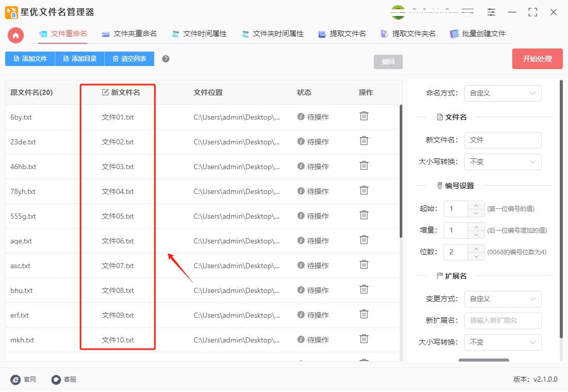
Task: Click the status info icon for asc.txt
Action: [301, 265]
